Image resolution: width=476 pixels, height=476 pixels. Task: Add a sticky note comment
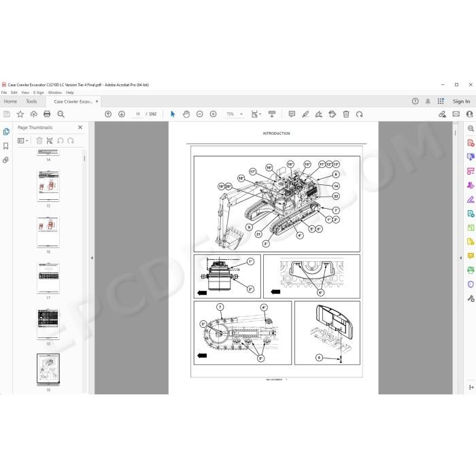coord(292,114)
